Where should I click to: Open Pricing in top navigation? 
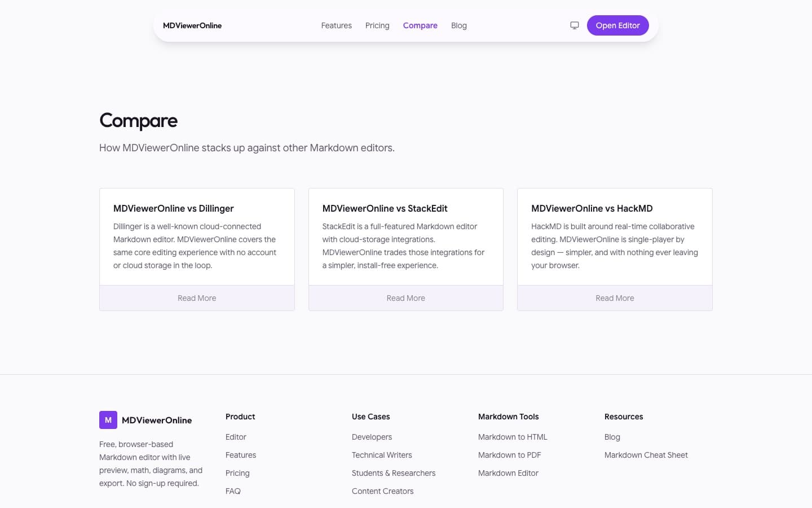point(377,25)
